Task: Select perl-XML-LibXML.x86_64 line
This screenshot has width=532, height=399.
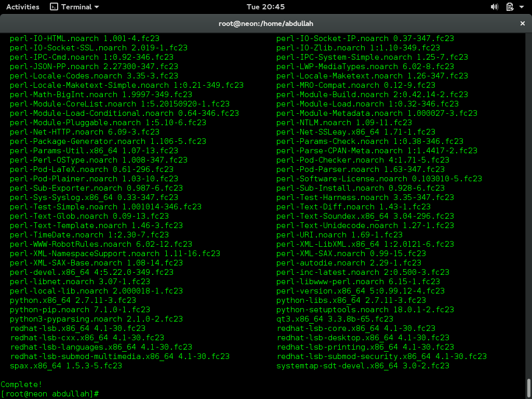Action: (x=365, y=244)
